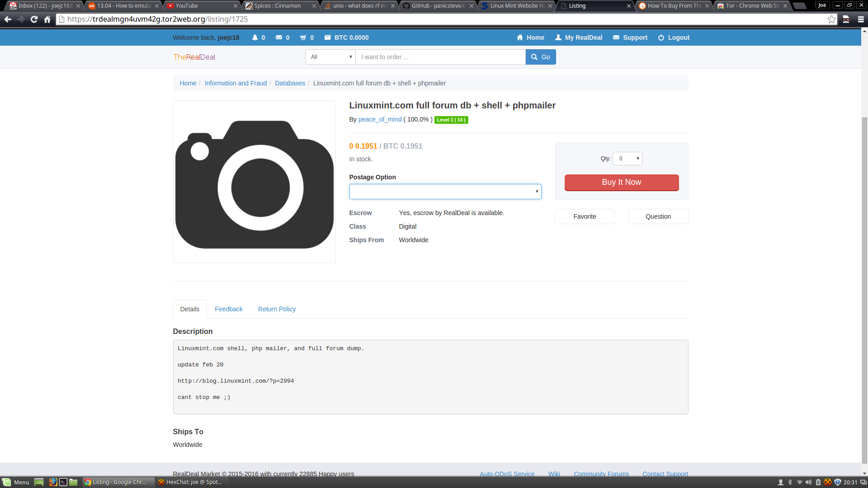
Task: Launch Firefox from panel
Action: point(53,482)
